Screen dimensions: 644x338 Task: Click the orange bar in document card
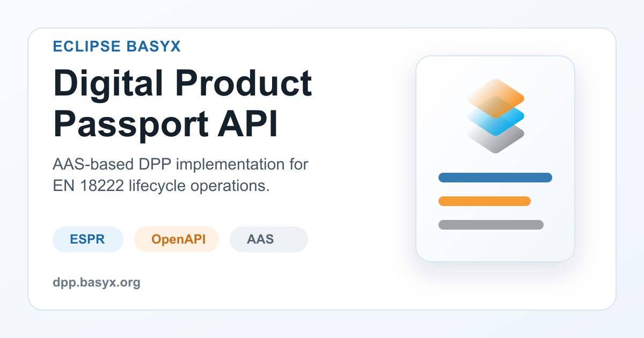pos(485,201)
